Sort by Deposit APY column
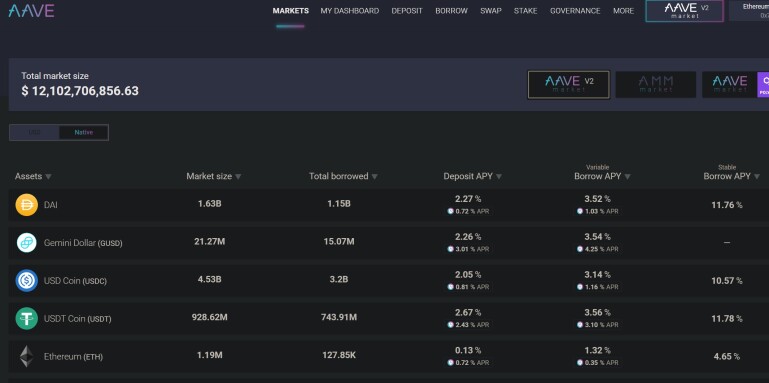The width and height of the screenshot is (769, 383). click(472, 177)
